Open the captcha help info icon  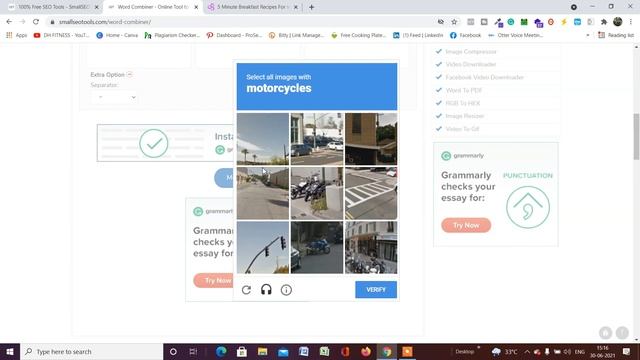pos(286,290)
